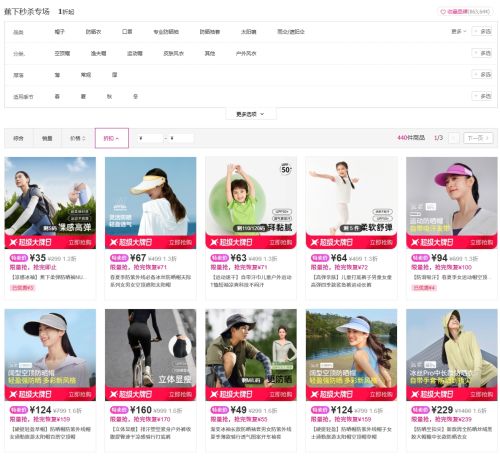Viewport: 500px width, 456px height.
Task: Filter by 渔夫帽 hat type
Action: point(98,53)
